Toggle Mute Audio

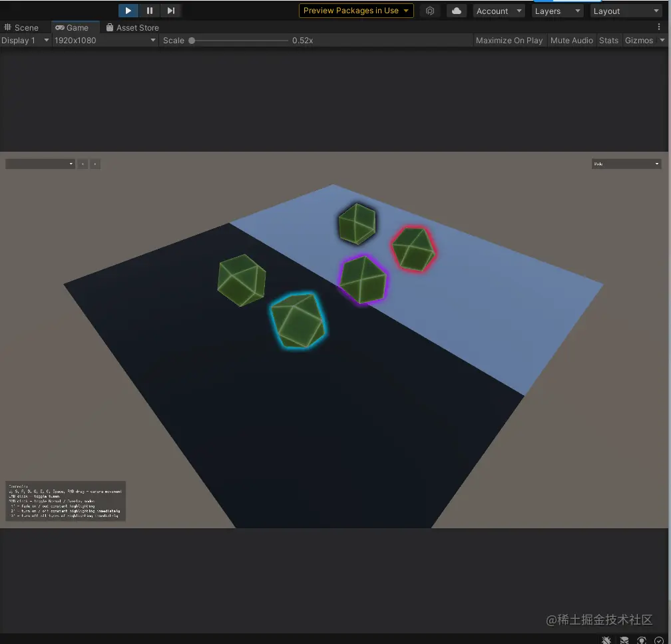(571, 40)
